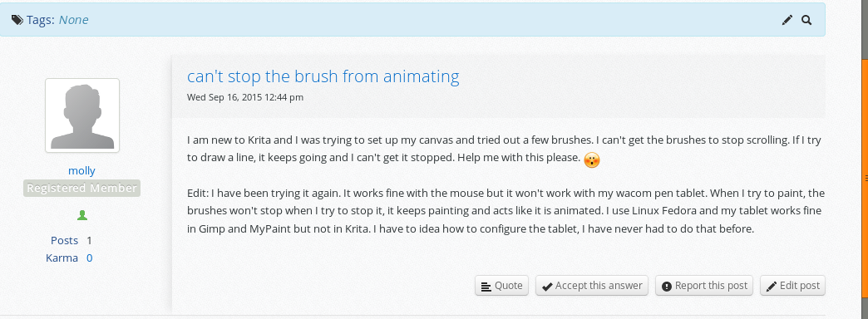Click the tag icon beside Tags label

17,20
